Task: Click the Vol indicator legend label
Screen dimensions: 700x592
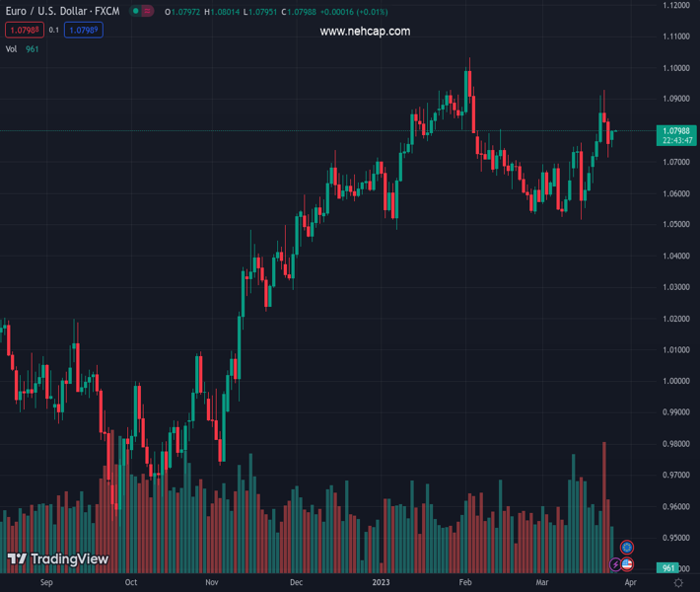Action: click(12, 49)
